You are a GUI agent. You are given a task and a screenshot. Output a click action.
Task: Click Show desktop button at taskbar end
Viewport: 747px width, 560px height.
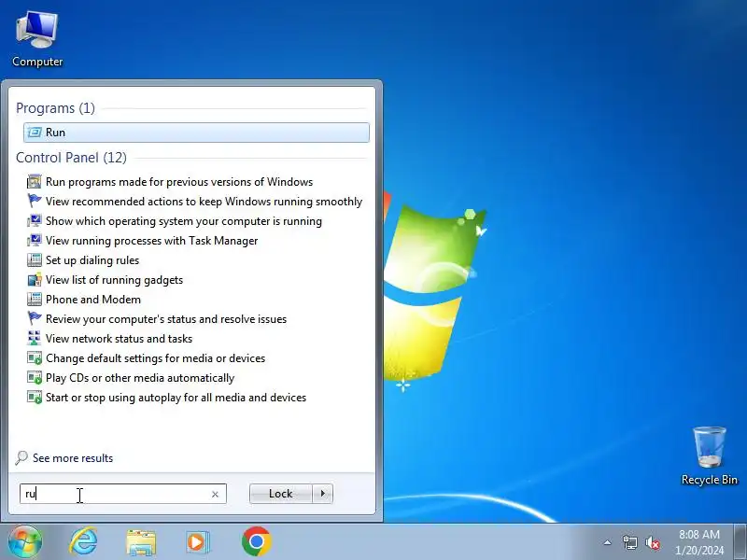pos(740,542)
